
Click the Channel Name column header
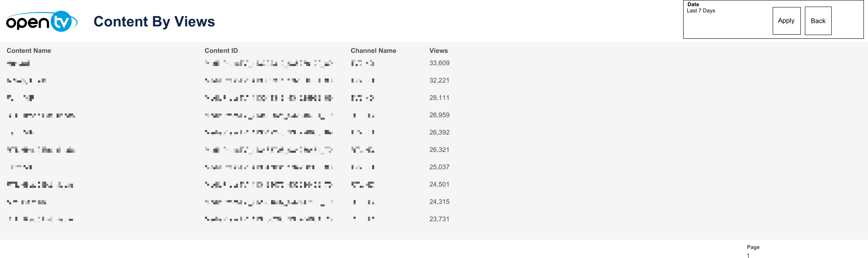373,51
